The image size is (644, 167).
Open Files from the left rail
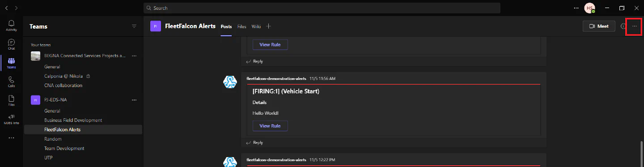(12, 100)
